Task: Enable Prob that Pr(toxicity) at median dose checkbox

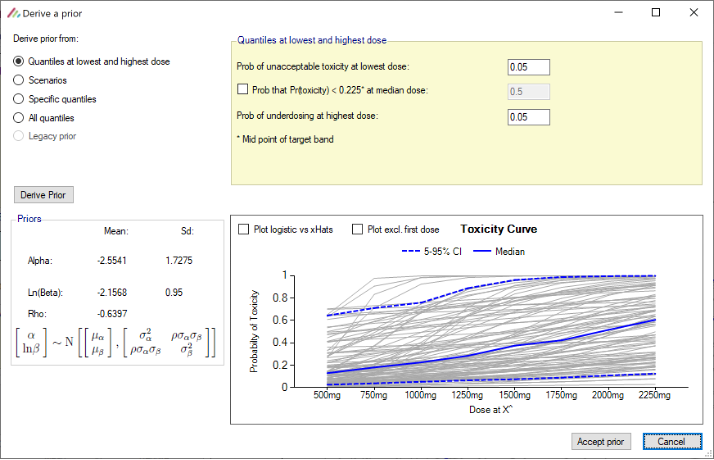Action: [243, 90]
